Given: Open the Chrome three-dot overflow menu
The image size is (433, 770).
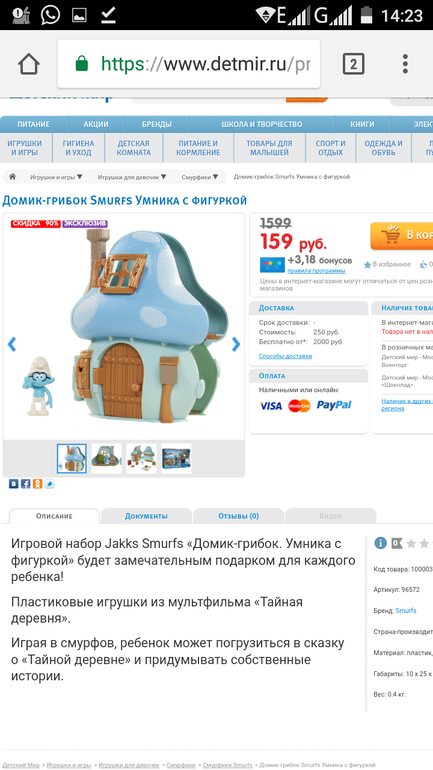Looking at the screenshot, I should coord(405,64).
